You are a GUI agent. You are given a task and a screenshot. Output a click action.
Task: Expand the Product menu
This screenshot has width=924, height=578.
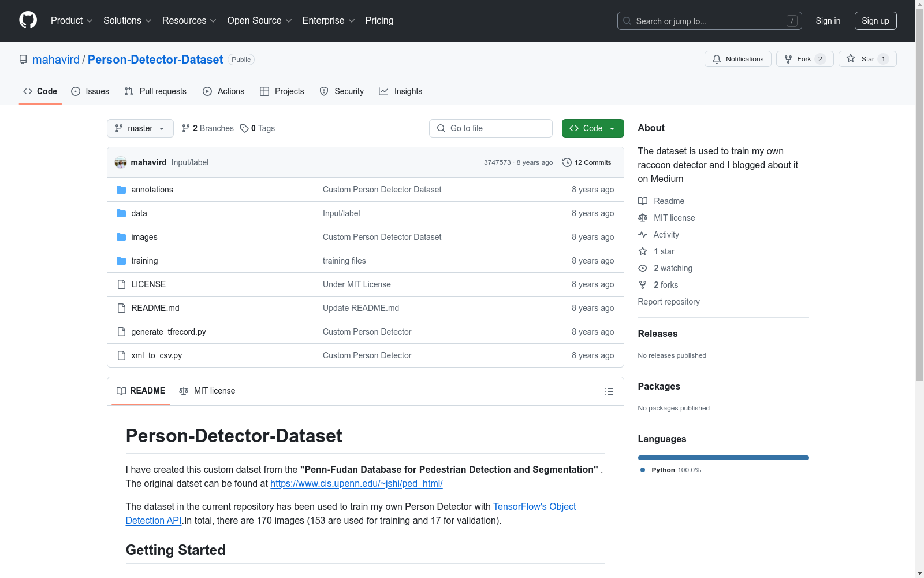pos(72,21)
